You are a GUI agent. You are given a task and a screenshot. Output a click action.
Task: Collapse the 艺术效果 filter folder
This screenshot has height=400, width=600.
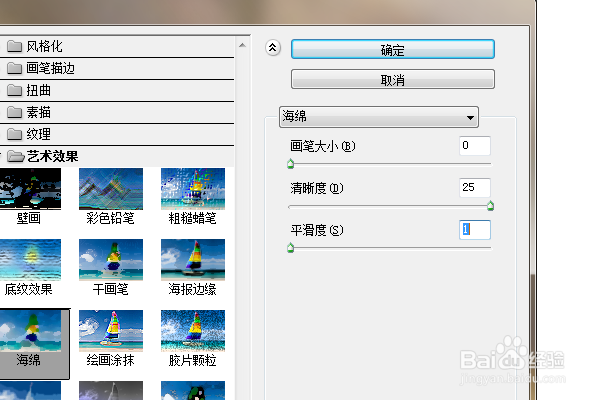tap(117, 156)
